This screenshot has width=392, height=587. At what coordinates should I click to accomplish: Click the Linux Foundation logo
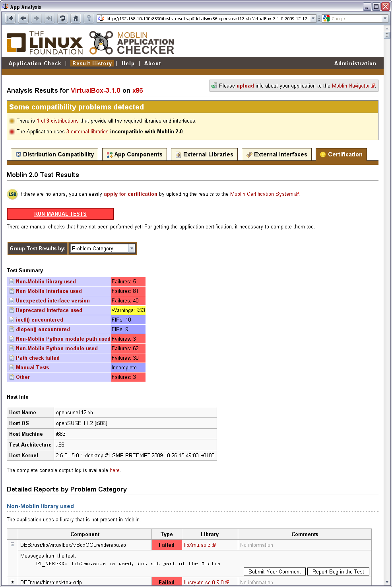(45, 43)
